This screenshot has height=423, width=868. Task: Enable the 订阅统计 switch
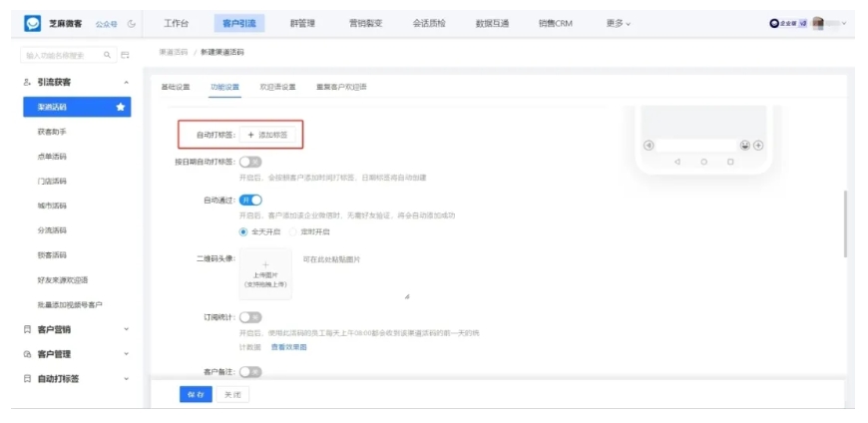pyautogui.click(x=250, y=317)
